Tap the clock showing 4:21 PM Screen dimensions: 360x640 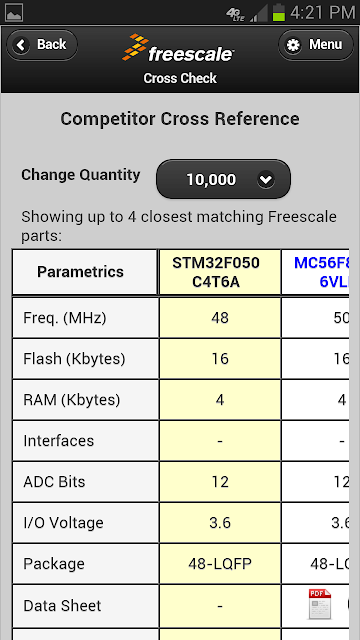point(322,13)
